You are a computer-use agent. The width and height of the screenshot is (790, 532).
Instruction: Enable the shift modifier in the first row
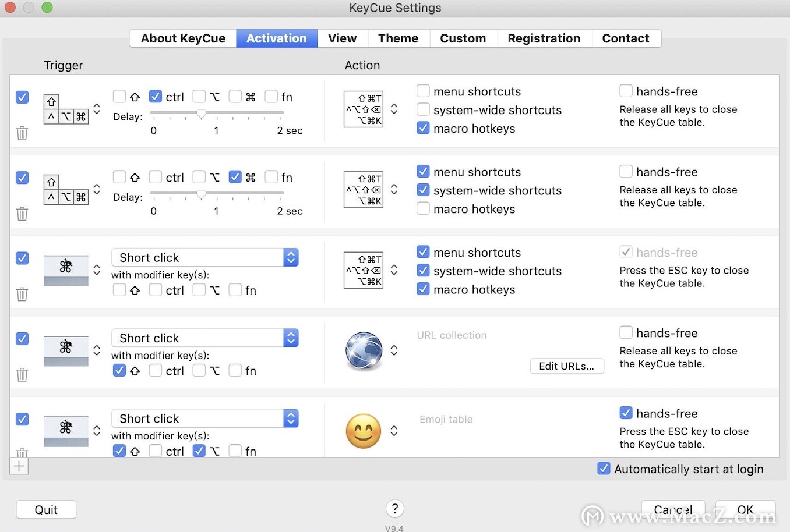[119, 96]
